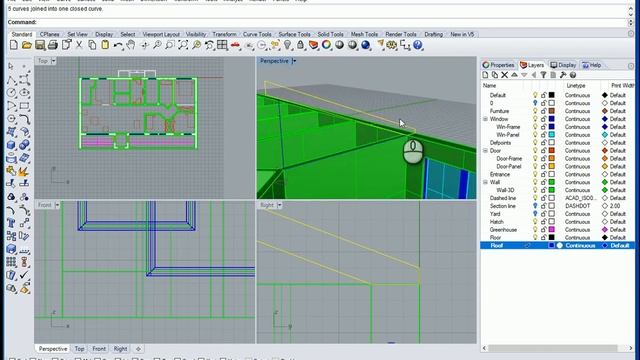Toggle the Wall-3D layer lock icon
The width and height of the screenshot is (640, 360).
click(543, 190)
